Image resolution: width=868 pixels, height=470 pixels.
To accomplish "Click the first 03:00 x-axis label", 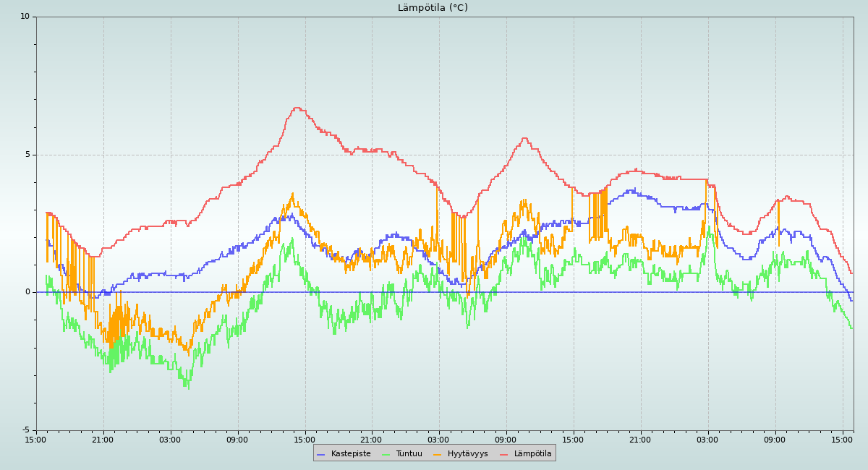I will click(x=170, y=440).
